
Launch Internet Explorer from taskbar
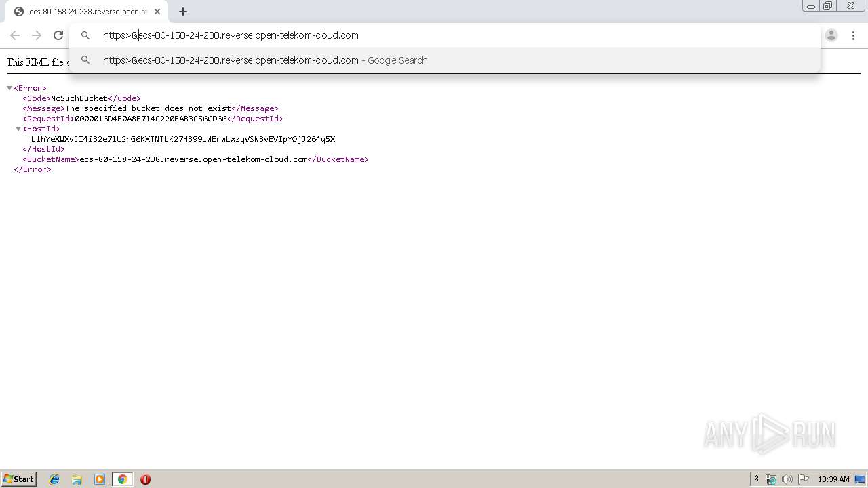point(54,479)
